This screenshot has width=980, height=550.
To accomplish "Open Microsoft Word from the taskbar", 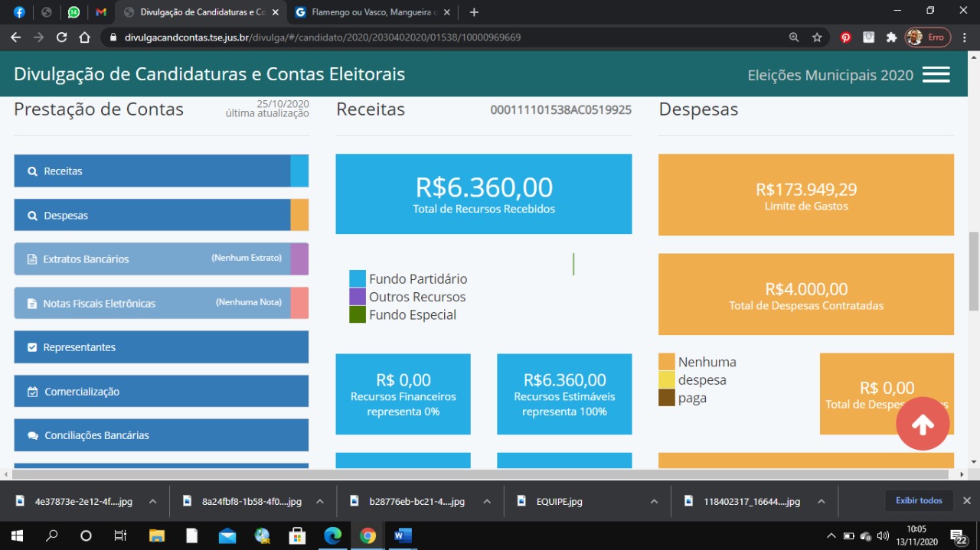I will 403,535.
